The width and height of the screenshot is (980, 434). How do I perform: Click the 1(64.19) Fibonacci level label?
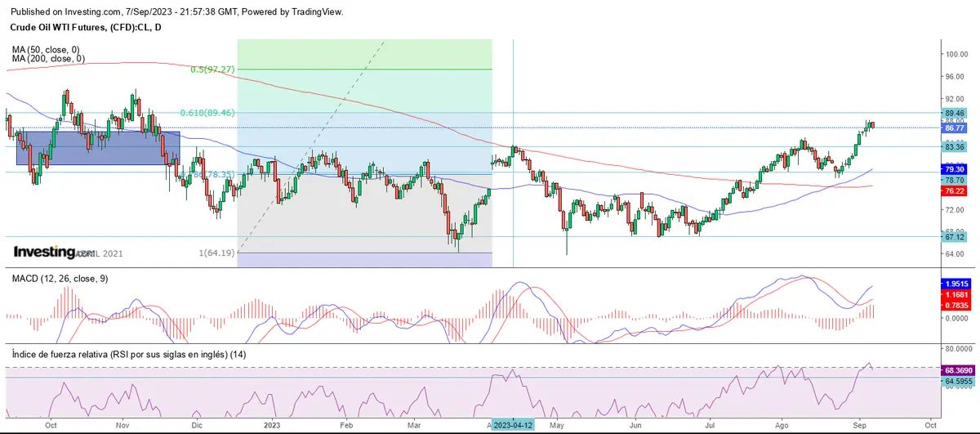217,253
